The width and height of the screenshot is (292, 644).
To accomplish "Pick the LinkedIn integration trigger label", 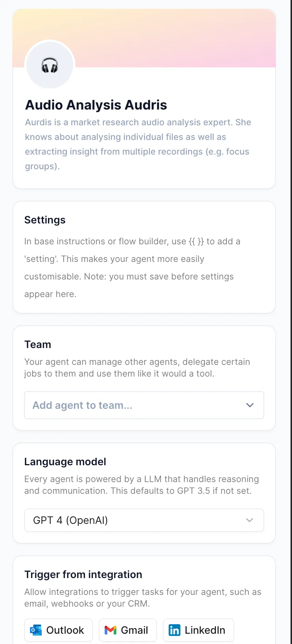I will pyautogui.click(x=205, y=630).
